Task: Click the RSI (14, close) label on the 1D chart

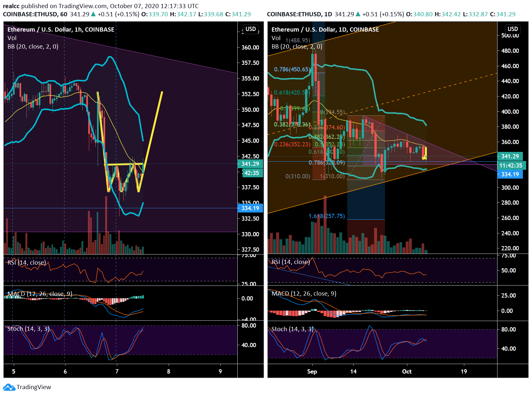Action: point(291,262)
